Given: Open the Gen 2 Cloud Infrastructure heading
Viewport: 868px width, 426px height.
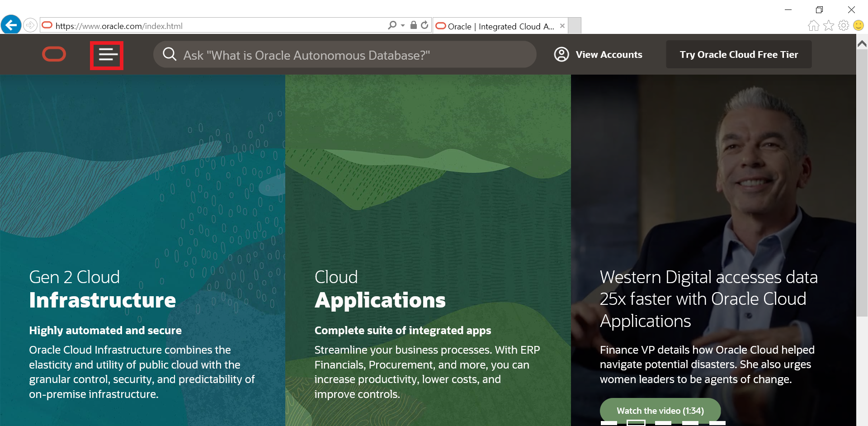Looking at the screenshot, I should (x=103, y=289).
